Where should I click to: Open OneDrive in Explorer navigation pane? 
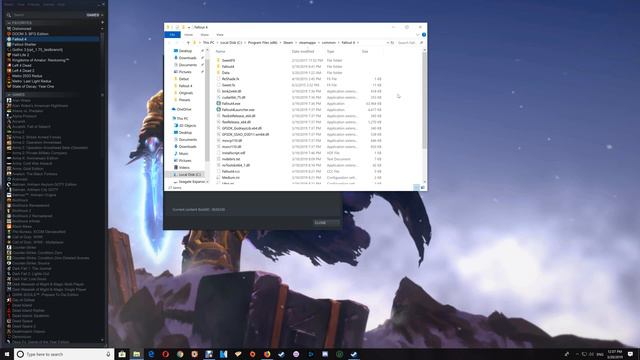point(184,109)
